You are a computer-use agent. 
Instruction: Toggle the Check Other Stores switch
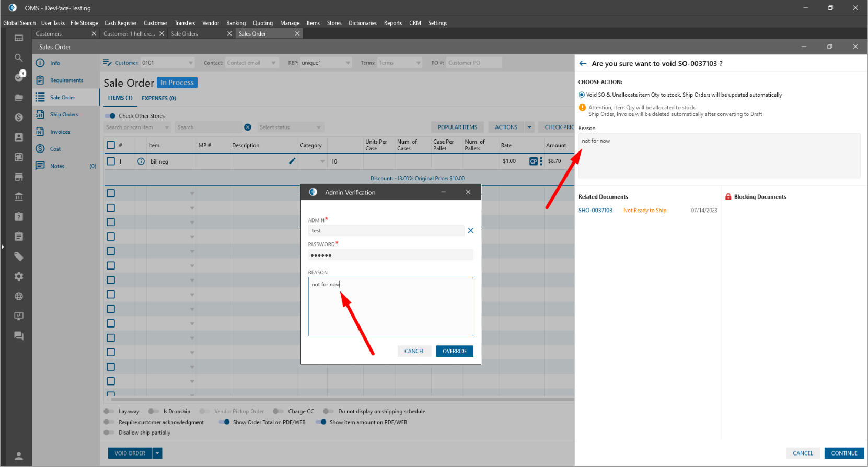[110, 116]
